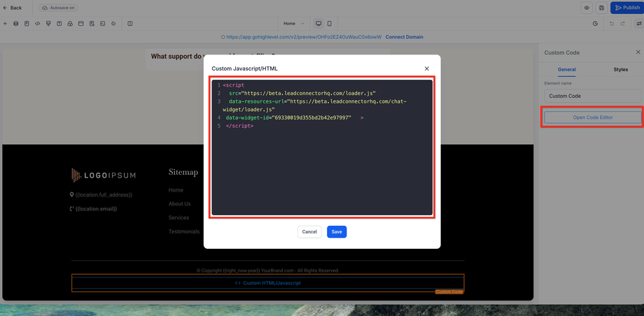Click the Connect Domain link
This screenshot has height=316, width=644.
click(404, 37)
